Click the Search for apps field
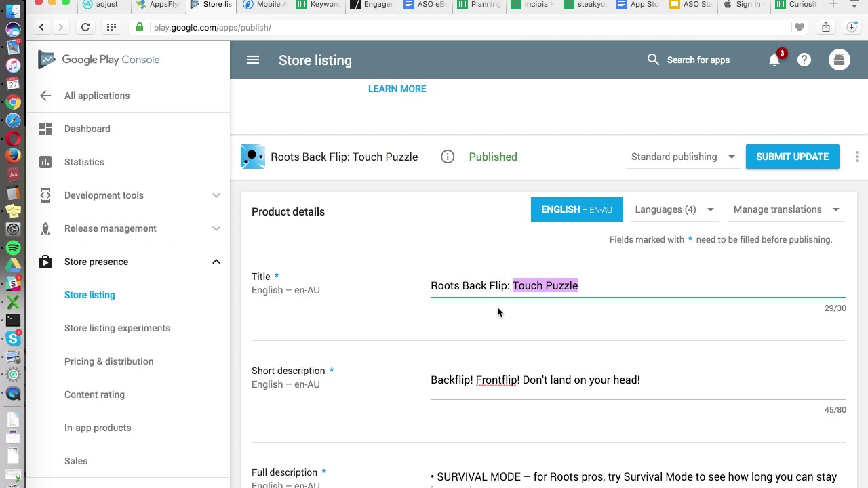The image size is (868, 488). coord(698,60)
